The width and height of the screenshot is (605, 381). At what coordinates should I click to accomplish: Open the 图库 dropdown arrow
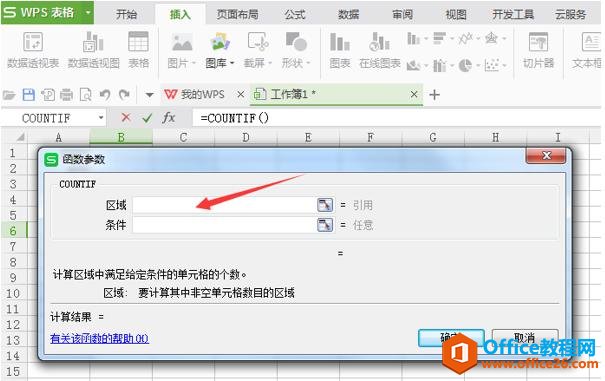[232, 63]
